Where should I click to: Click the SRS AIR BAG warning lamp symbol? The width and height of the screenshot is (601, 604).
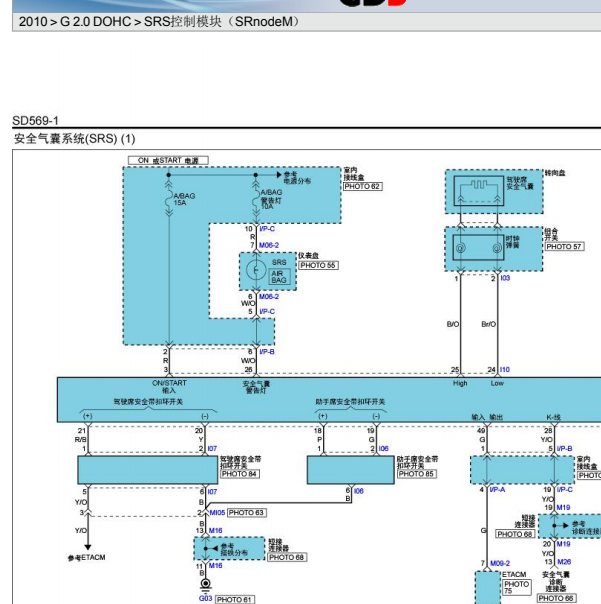(256, 270)
